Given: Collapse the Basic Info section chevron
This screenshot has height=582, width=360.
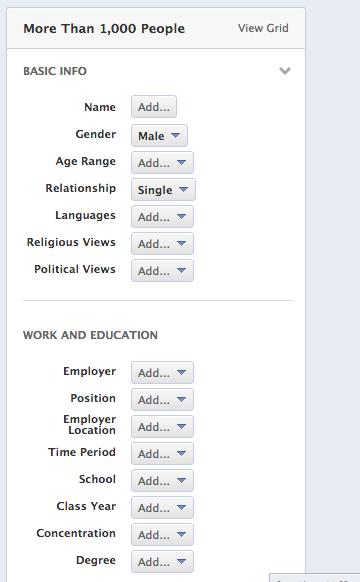Looking at the screenshot, I should pyautogui.click(x=285, y=71).
